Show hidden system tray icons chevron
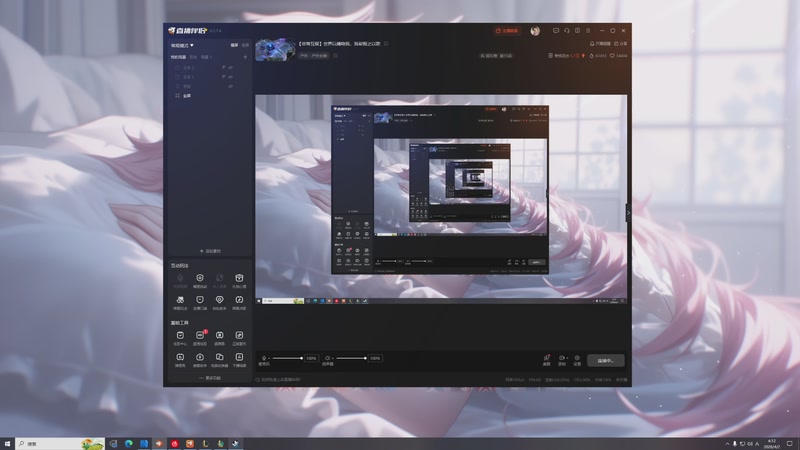Image resolution: width=800 pixels, height=450 pixels. [x=727, y=444]
